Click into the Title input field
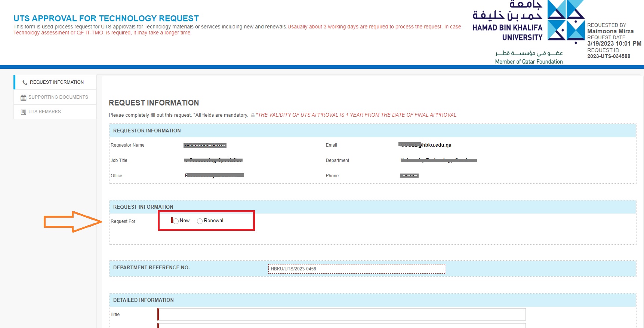 click(x=342, y=314)
